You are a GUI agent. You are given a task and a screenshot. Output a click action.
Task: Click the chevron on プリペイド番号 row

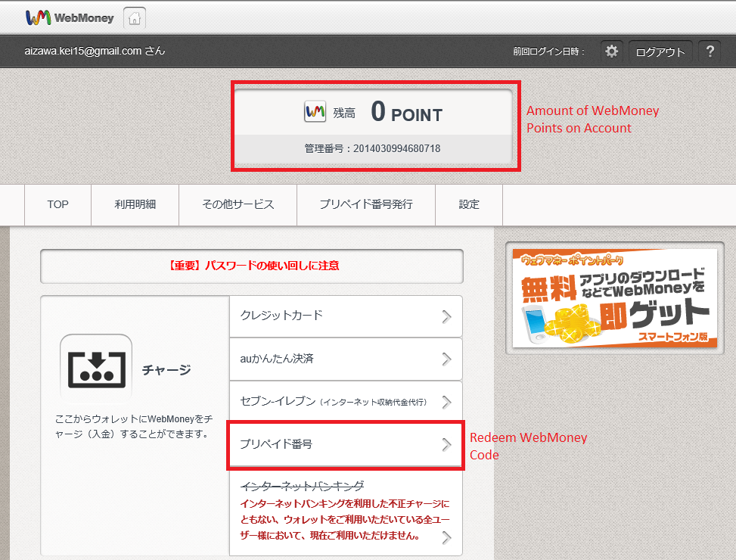[446, 444]
